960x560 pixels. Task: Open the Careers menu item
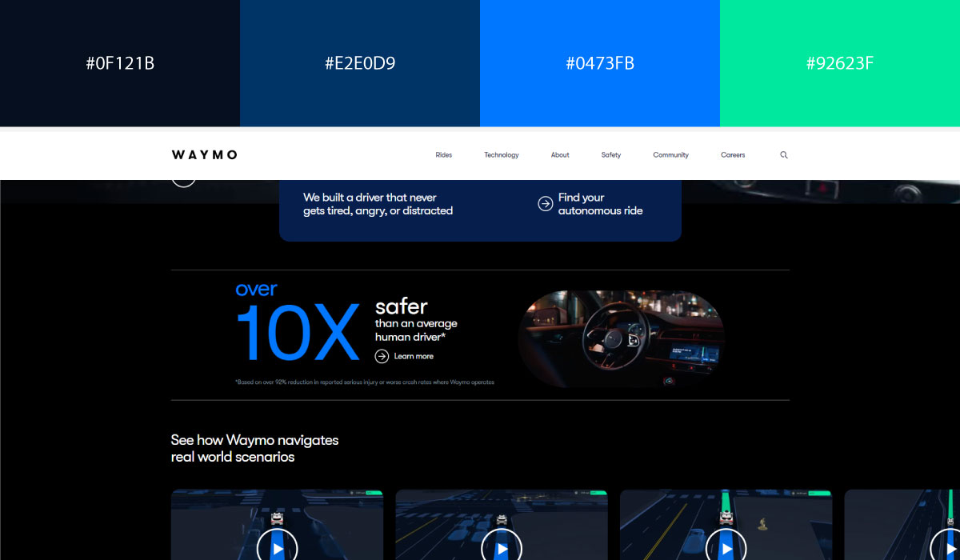(733, 155)
